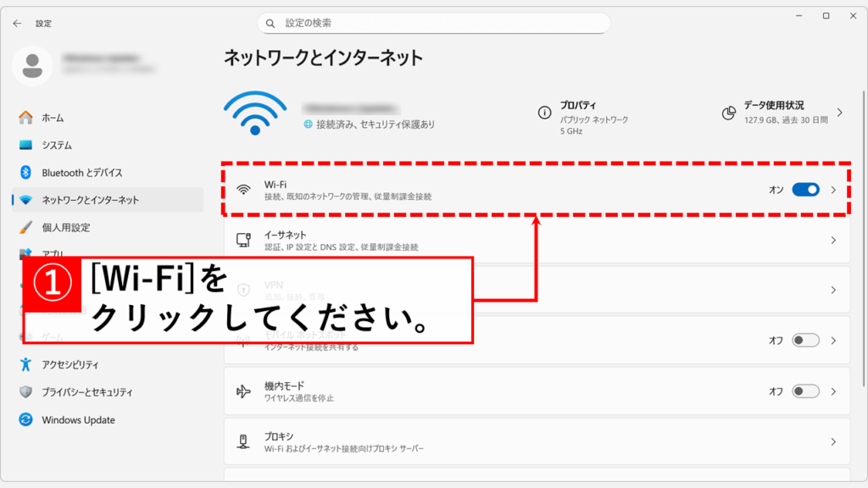
Task: Click the Privacy and Security shield icon
Action: (x=25, y=392)
